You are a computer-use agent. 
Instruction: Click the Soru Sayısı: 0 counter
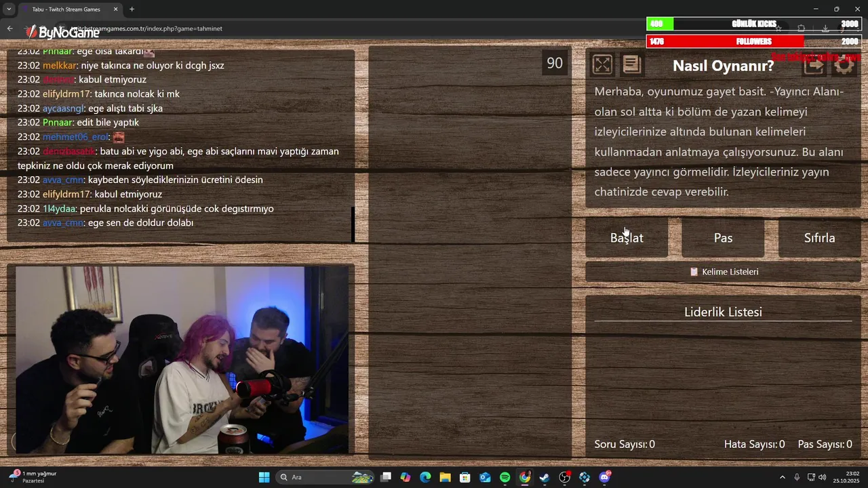click(625, 445)
